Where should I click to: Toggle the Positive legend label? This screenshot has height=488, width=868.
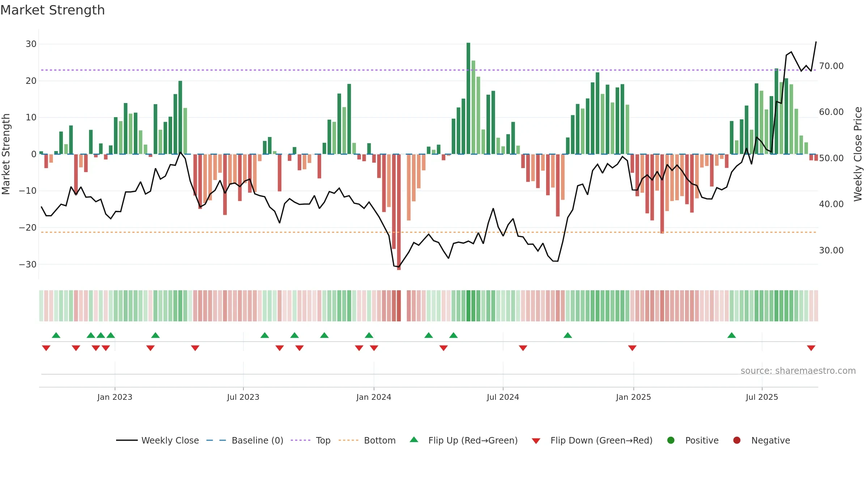702,440
